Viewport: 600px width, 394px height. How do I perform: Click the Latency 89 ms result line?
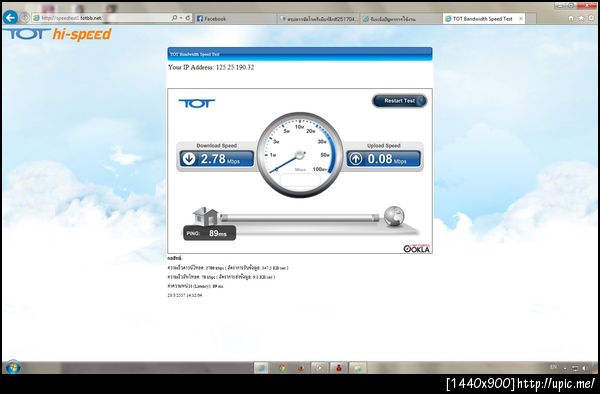pyautogui.click(x=195, y=286)
